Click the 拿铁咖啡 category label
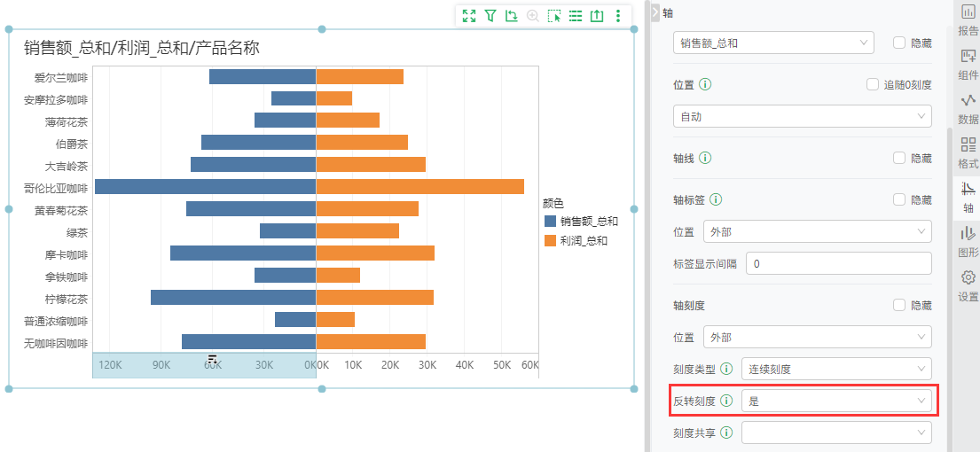 67,277
